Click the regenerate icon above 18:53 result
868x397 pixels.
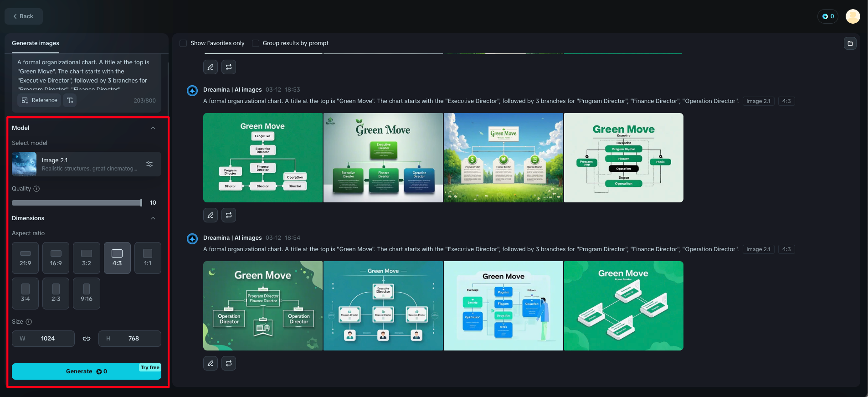pyautogui.click(x=229, y=67)
